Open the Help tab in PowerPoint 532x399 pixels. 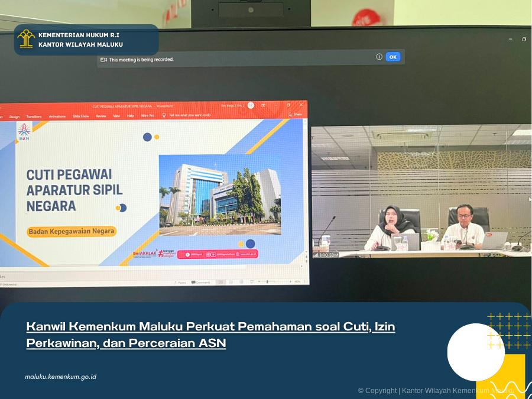131,116
